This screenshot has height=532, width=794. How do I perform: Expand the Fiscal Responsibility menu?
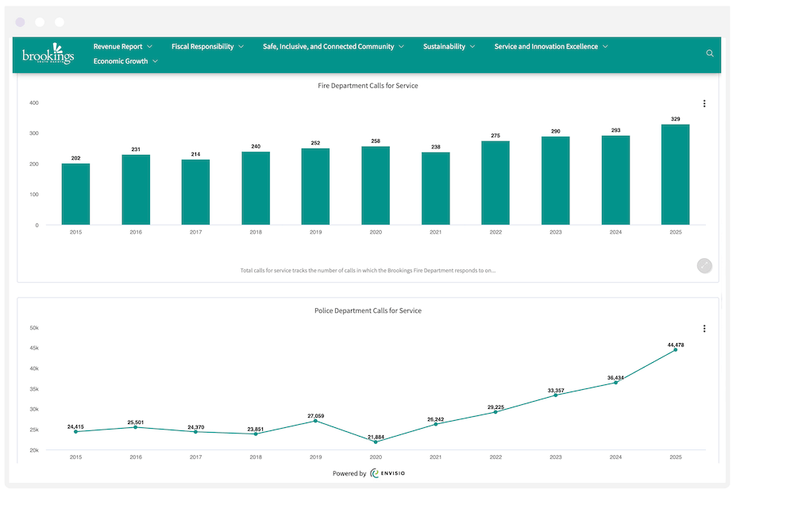[207, 47]
